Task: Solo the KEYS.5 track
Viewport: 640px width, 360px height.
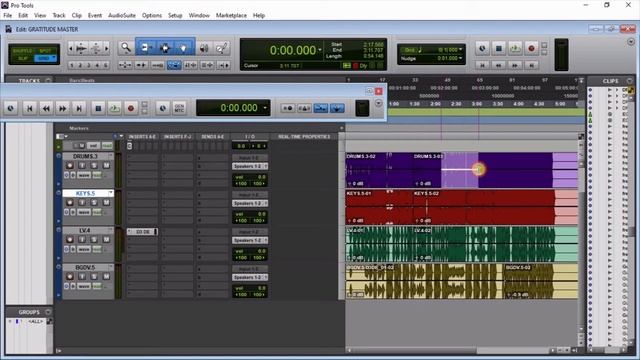Action: point(94,202)
